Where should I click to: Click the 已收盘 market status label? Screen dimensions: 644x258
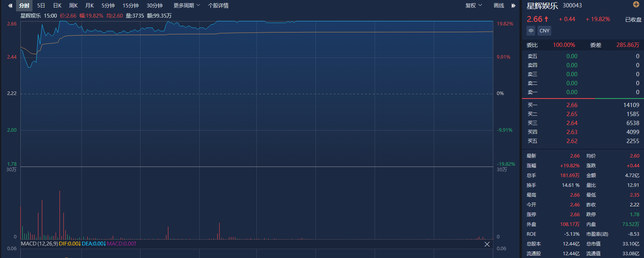pyautogui.click(x=633, y=20)
